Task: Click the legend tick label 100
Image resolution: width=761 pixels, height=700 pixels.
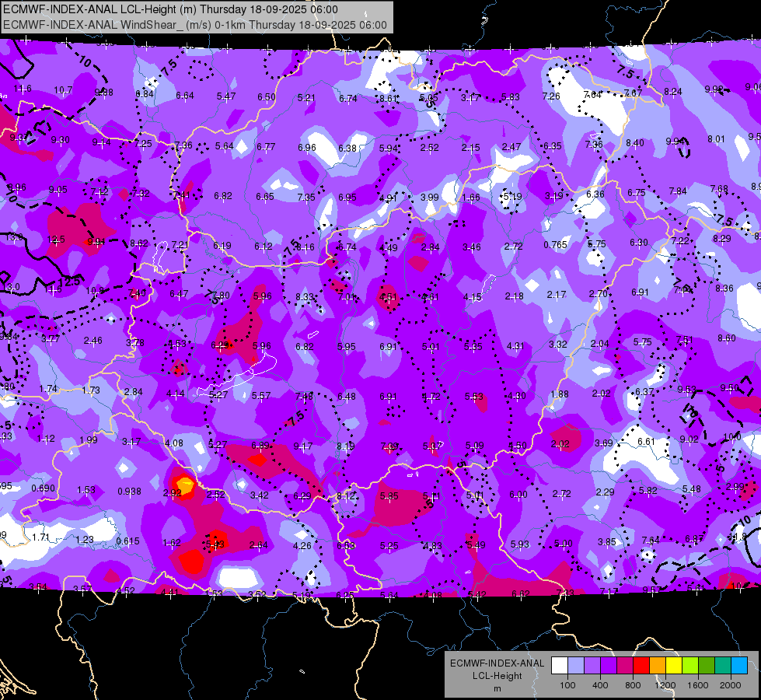Action: click(x=567, y=685)
